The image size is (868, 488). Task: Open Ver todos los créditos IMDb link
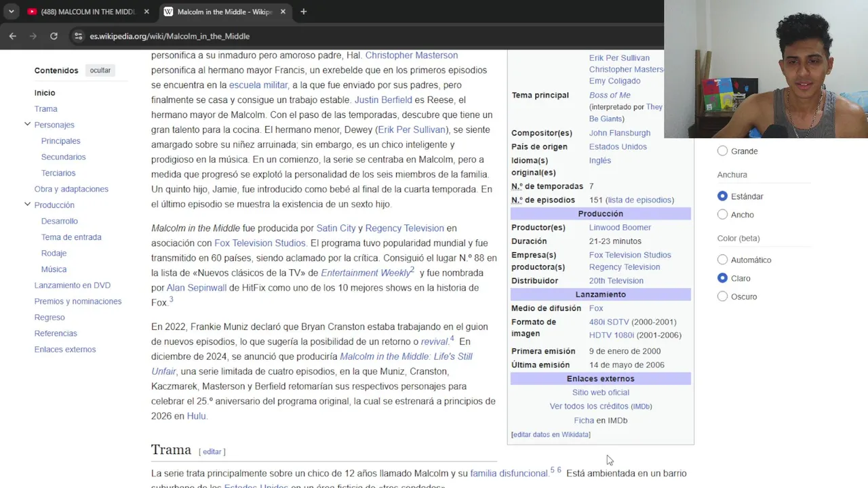click(601, 407)
